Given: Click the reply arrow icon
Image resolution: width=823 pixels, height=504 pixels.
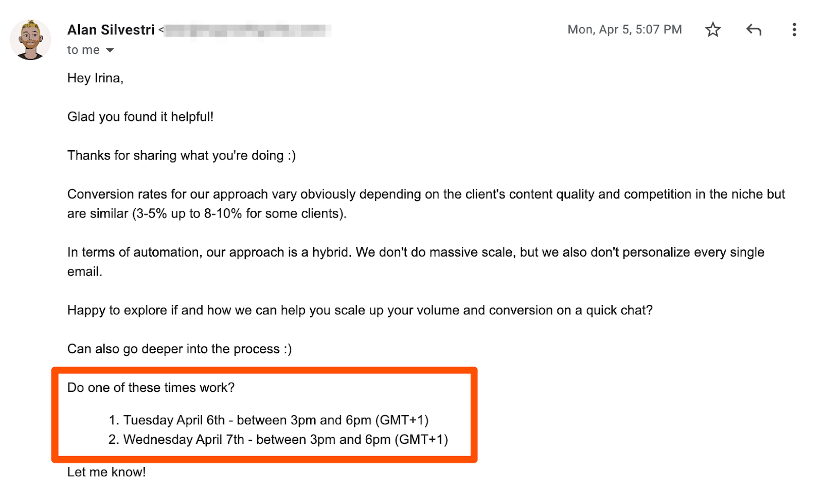Looking at the screenshot, I should [754, 30].
